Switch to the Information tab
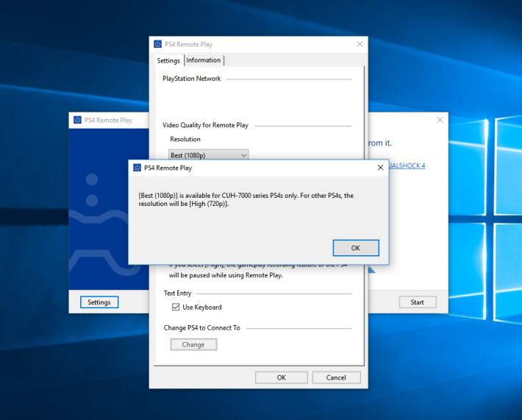This screenshot has height=420, width=522. 204,60
